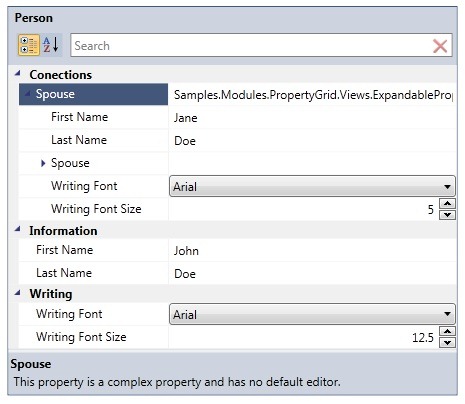The image size is (465, 404).
Task: Open spouse Writing Font Arial dropdown
Action: pyautogui.click(x=312, y=186)
